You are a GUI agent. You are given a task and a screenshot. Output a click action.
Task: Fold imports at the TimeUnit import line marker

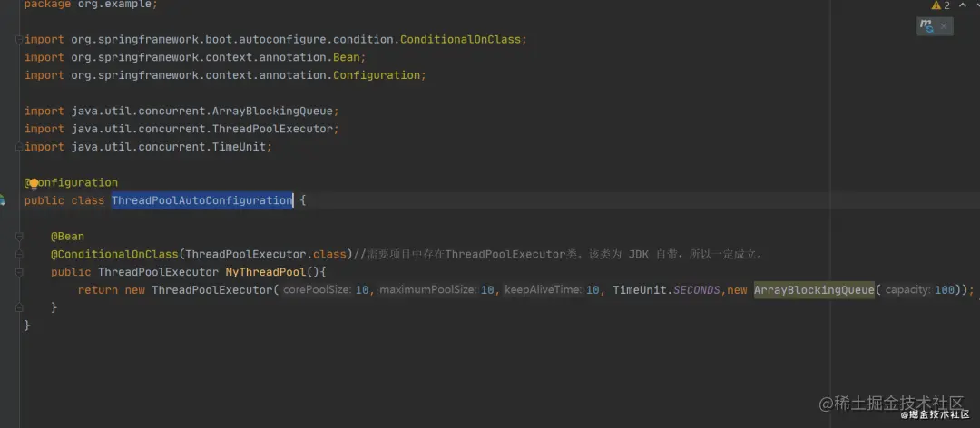click(x=19, y=147)
